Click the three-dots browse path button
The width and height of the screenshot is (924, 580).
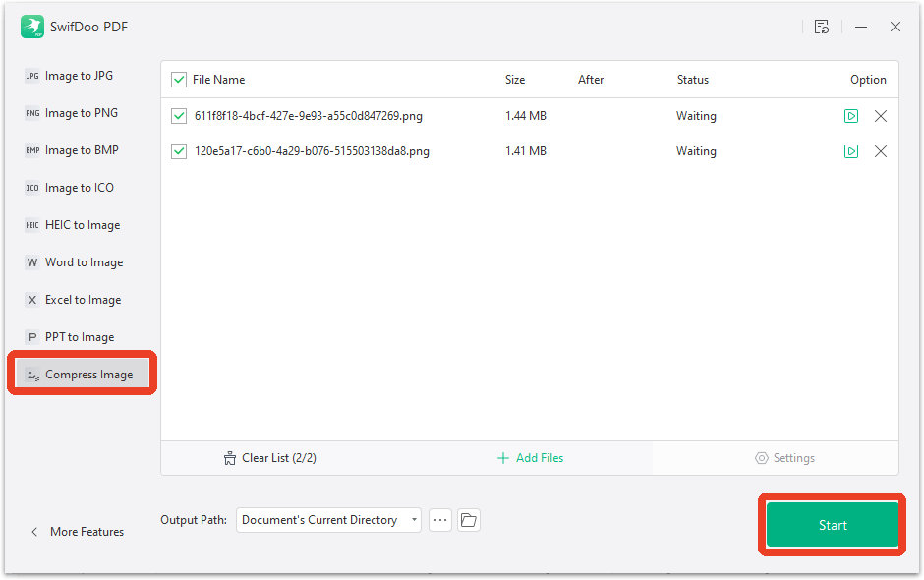[x=440, y=520]
